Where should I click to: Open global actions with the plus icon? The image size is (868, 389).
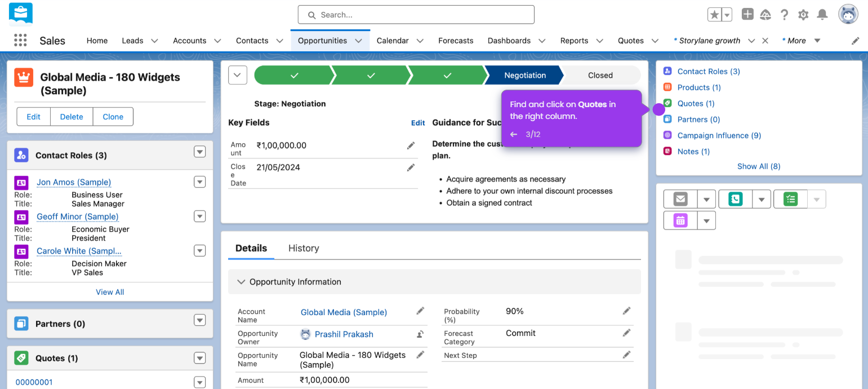tap(747, 15)
